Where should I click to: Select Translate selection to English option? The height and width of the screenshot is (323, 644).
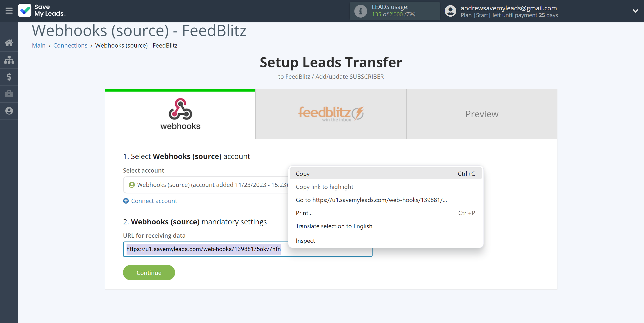(x=334, y=226)
